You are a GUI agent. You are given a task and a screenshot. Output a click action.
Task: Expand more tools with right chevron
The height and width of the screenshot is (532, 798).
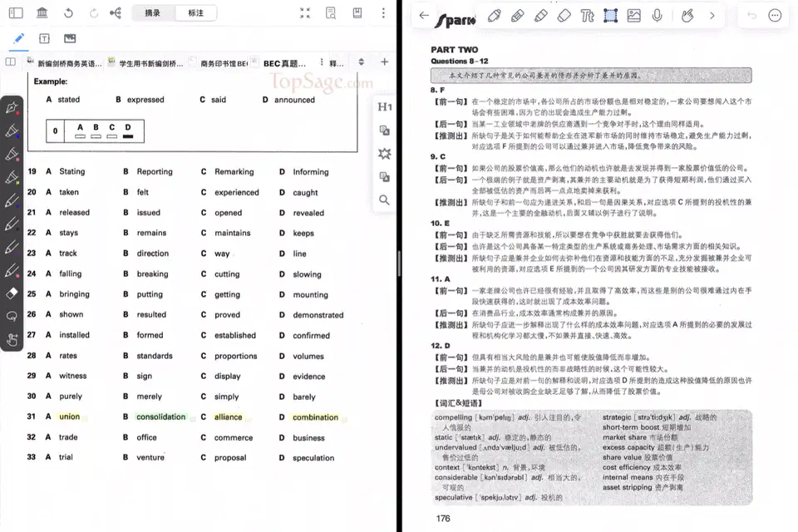coord(712,16)
